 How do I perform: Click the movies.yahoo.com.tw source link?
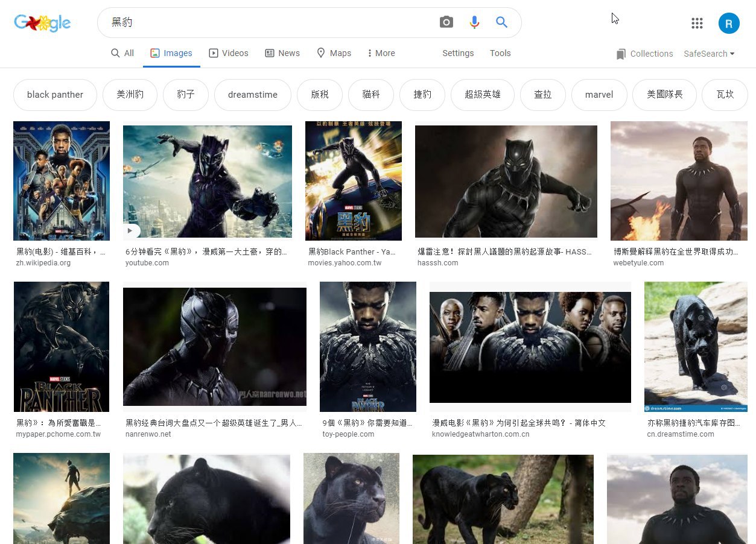(x=345, y=263)
